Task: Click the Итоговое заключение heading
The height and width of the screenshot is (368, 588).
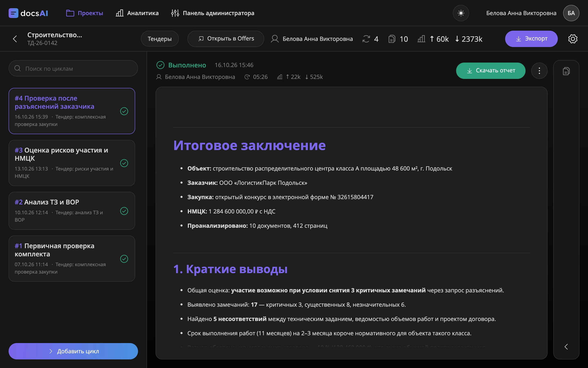Action: point(249,145)
